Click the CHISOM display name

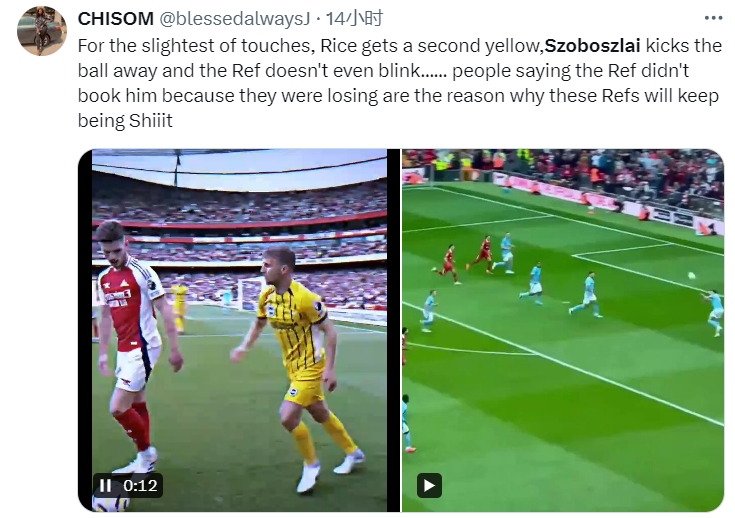coord(115,19)
